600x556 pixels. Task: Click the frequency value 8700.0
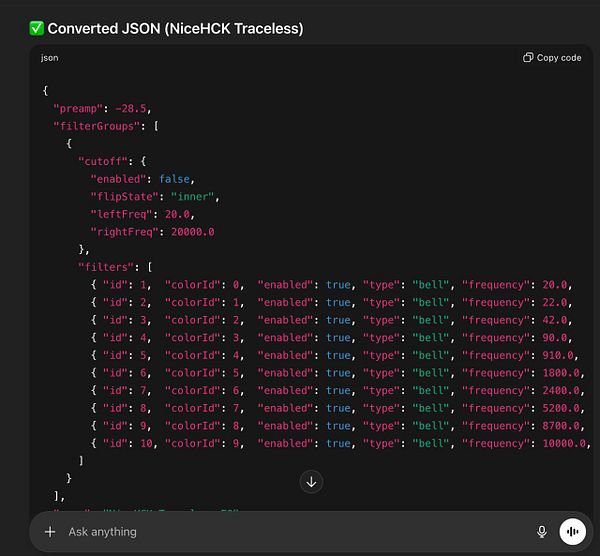561,426
